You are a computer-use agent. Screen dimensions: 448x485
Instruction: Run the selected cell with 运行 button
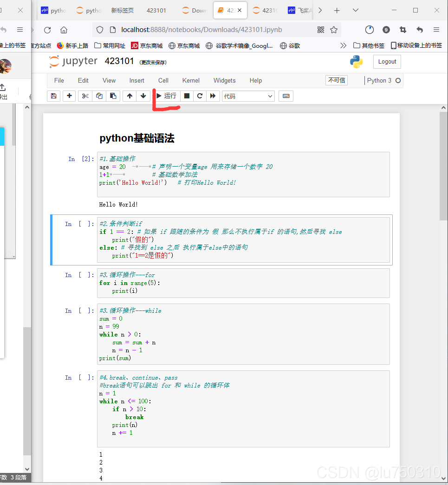pyautogui.click(x=167, y=96)
